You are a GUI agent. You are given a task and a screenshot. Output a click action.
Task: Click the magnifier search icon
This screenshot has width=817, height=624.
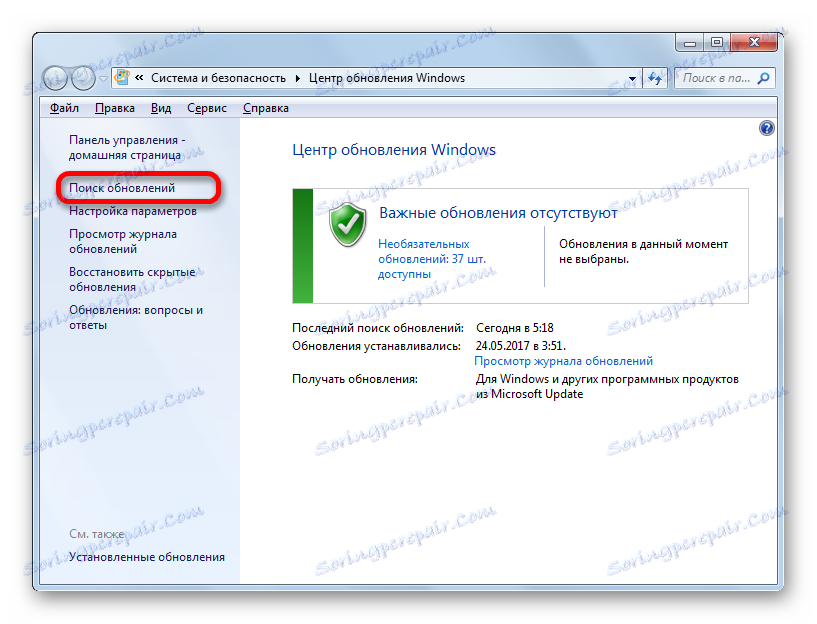point(763,78)
